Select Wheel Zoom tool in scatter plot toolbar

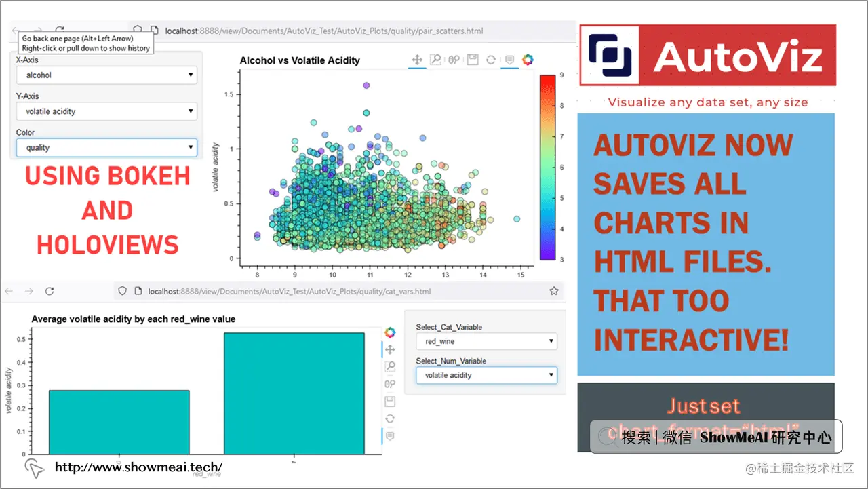[454, 60]
